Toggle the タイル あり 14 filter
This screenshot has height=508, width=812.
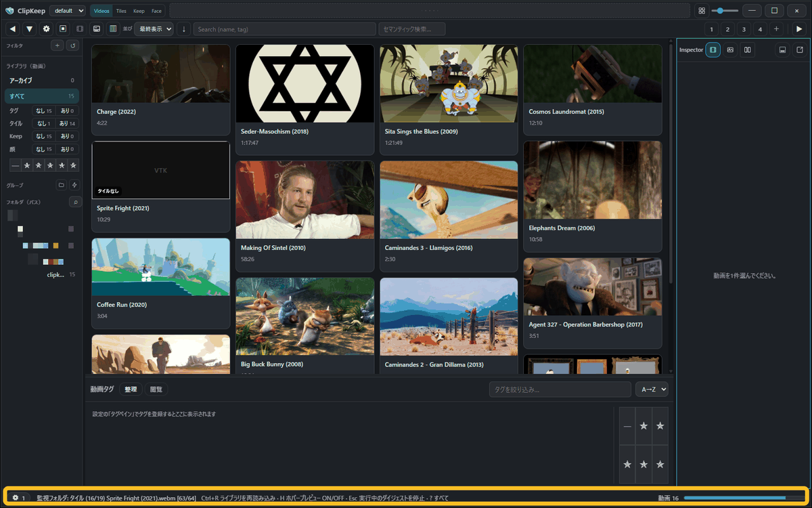click(x=66, y=123)
